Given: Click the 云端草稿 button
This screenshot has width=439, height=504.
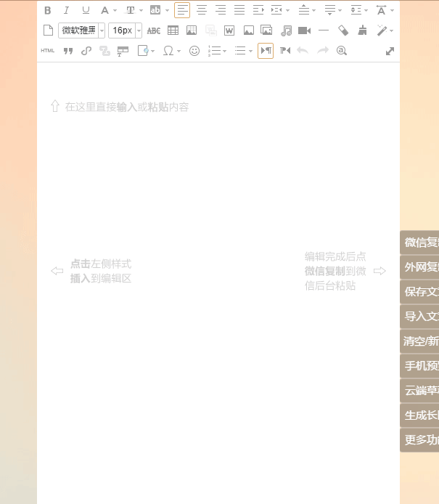Looking at the screenshot, I should (x=419, y=391).
